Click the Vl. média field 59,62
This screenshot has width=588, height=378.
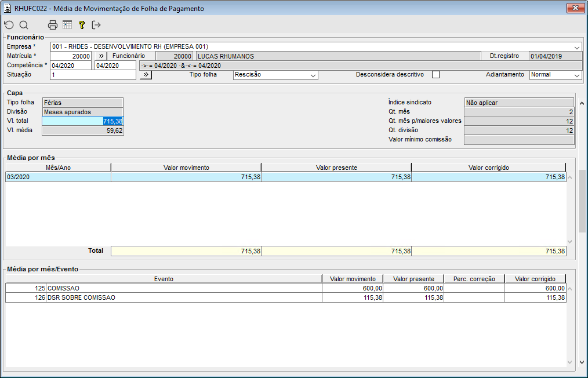tap(82, 130)
